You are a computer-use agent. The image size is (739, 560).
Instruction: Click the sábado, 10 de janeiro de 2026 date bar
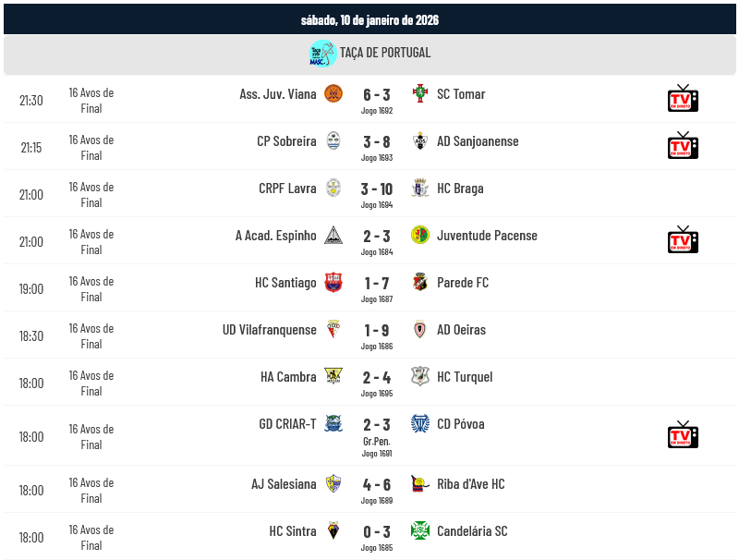[369, 19]
